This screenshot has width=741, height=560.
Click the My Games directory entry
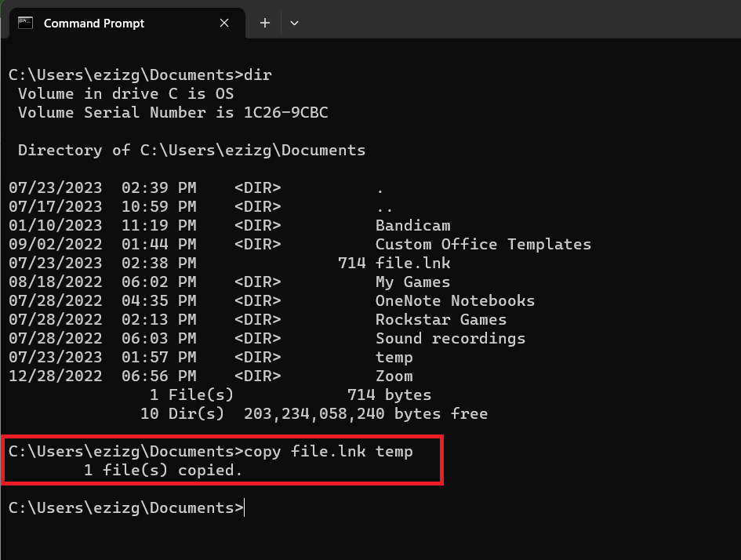tap(412, 282)
